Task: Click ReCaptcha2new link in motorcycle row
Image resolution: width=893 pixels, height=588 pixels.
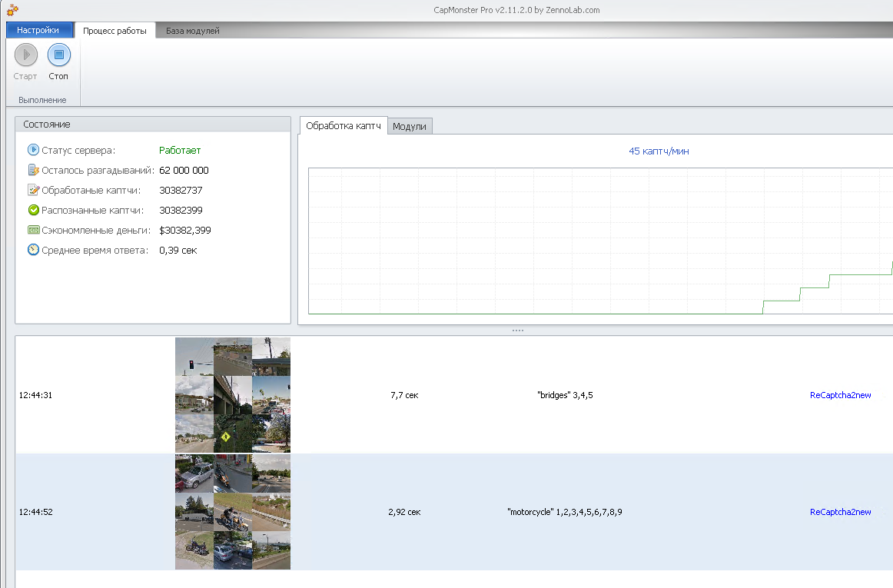Action: pos(840,512)
